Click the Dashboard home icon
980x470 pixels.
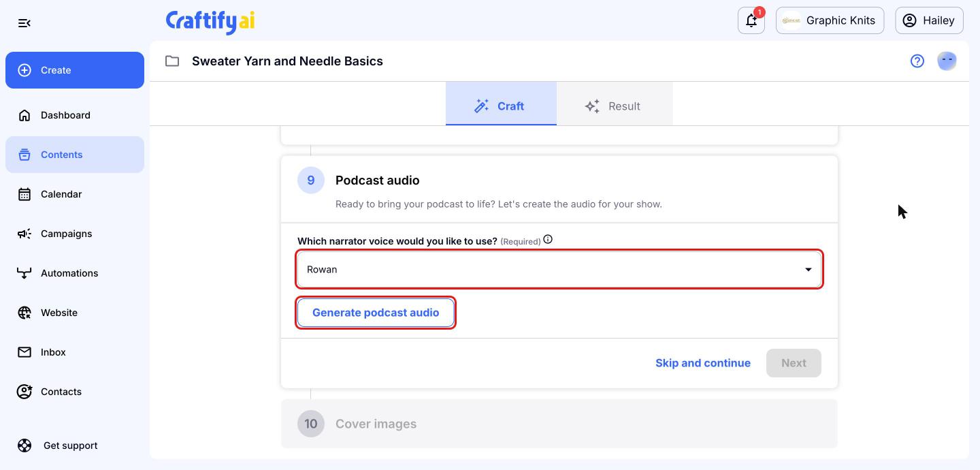tap(24, 115)
